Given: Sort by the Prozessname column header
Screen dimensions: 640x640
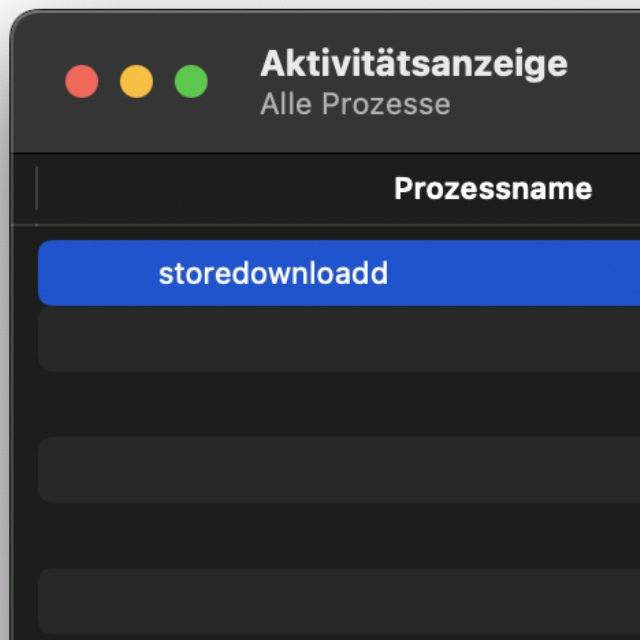Looking at the screenshot, I should coord(492,189).
